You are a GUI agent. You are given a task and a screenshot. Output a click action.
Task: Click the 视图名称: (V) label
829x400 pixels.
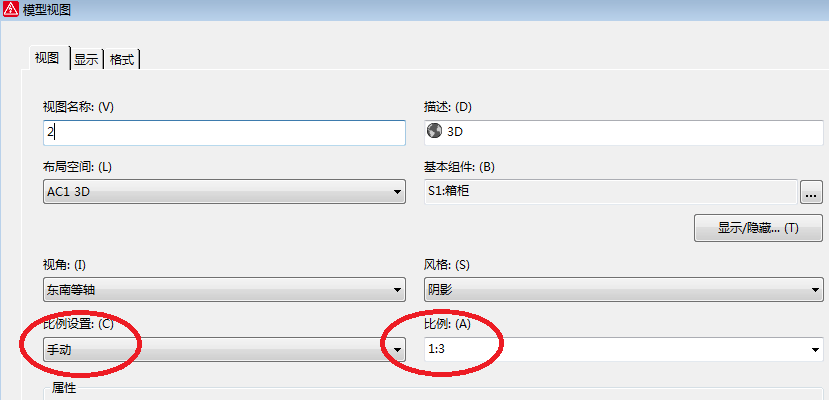point(78,107)
